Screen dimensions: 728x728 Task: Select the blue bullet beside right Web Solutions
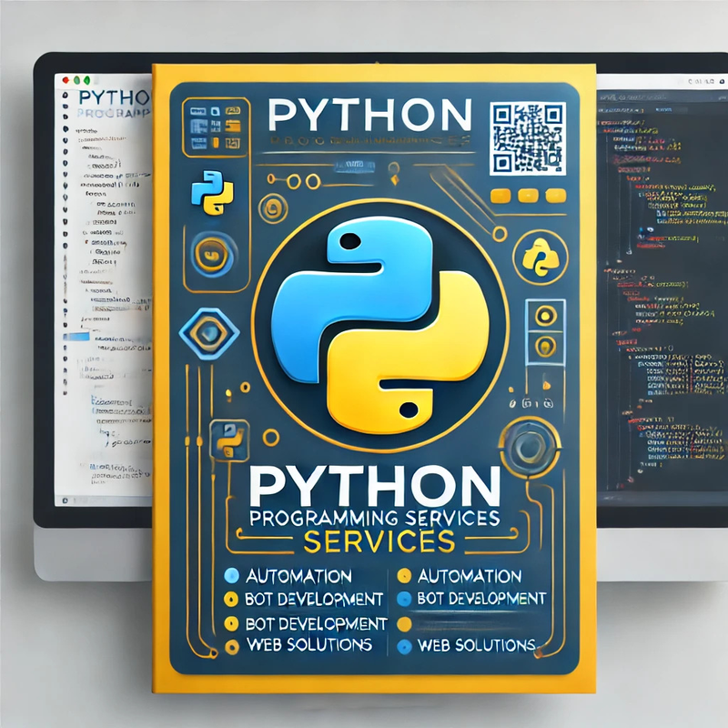(404, 646)
